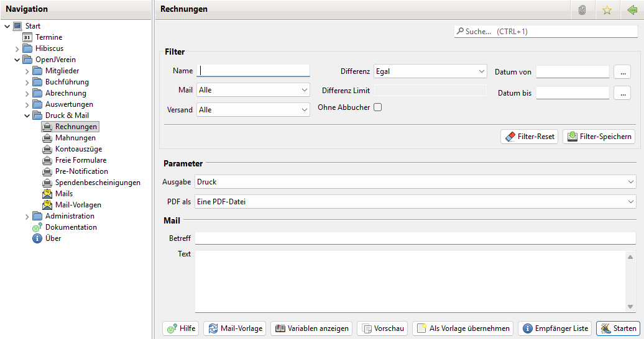Click the star bookmark icon
644x339 pixels.
coord(607,10)
